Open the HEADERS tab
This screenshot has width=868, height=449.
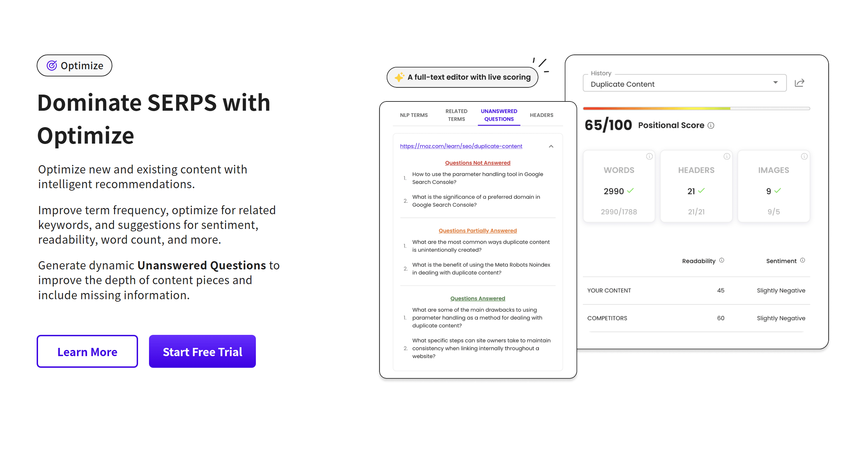point(541,115)
